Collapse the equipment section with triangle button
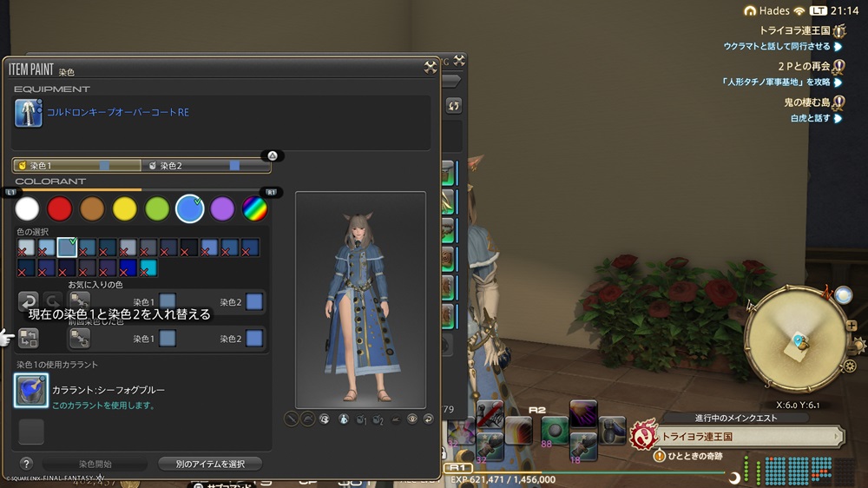The image size is (868, 488). (x=273, y=155)
